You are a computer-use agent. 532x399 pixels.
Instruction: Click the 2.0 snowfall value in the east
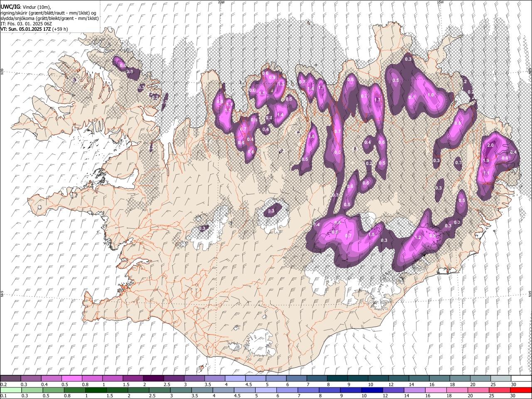[x=490, y=145]
